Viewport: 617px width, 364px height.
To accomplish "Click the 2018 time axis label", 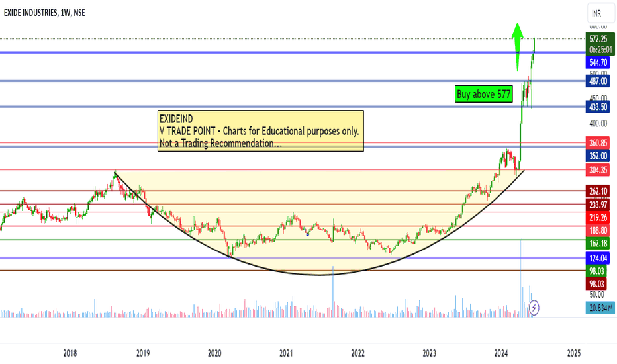I will tap(70, 353).
